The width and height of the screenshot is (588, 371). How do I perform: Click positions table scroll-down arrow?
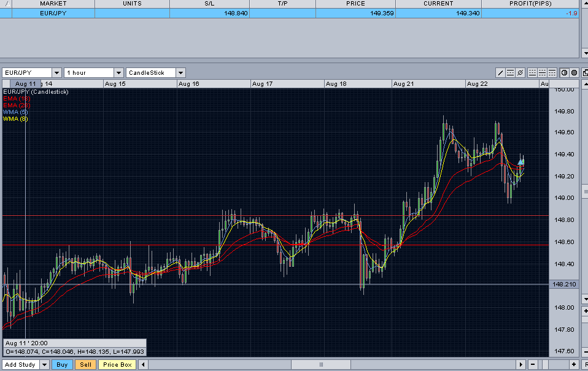[x=585, y=53]
